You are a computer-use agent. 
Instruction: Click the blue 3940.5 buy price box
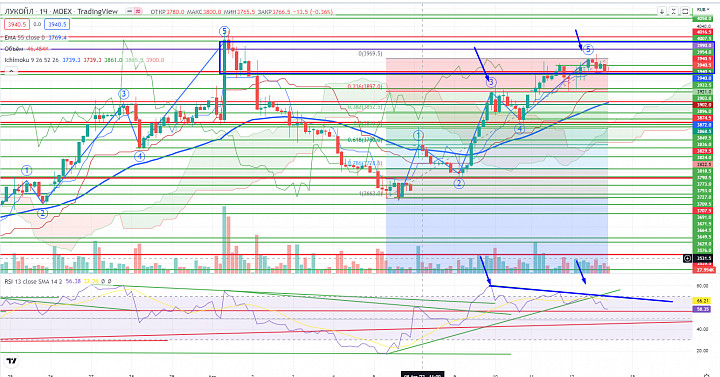click(57, 24)
